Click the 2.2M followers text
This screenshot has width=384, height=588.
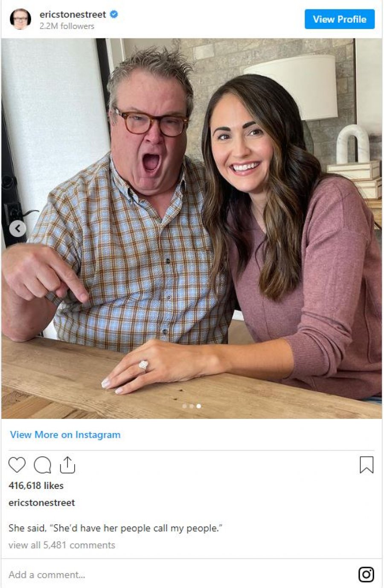tap(67, 26)
